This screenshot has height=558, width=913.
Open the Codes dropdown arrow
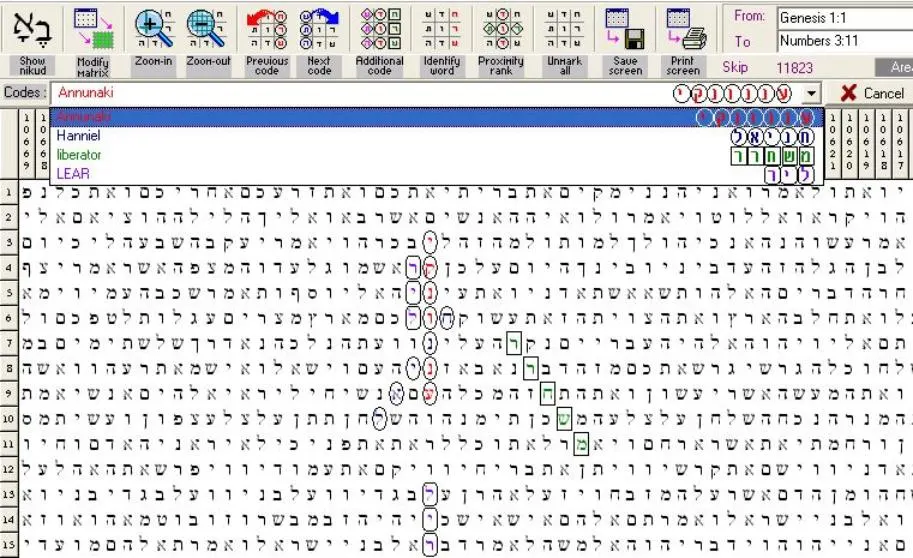[811, 93]
